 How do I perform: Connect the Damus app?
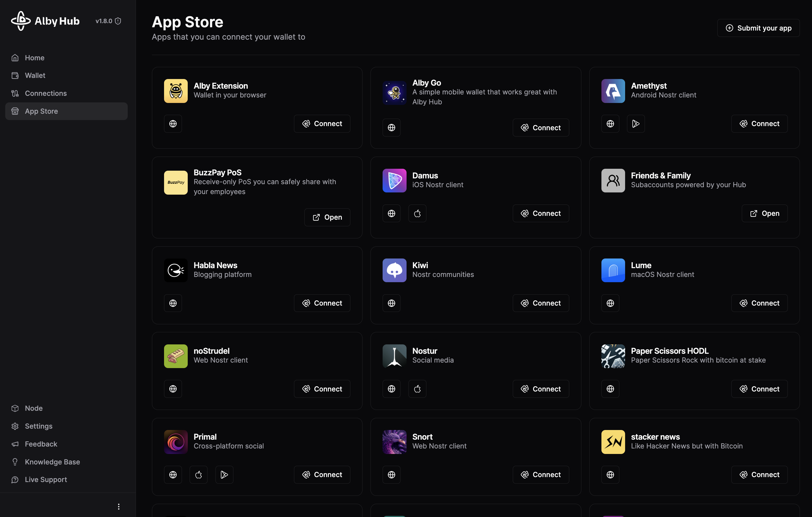tap(541, 213)
